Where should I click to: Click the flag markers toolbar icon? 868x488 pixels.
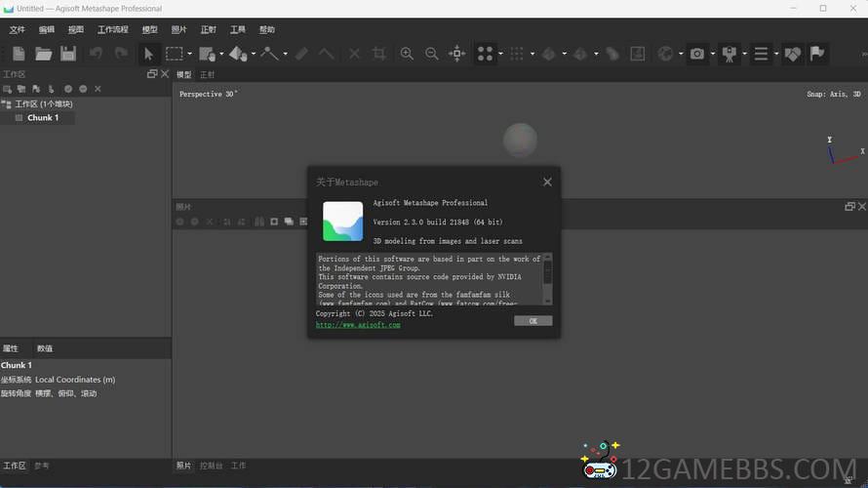click(817, 54)
